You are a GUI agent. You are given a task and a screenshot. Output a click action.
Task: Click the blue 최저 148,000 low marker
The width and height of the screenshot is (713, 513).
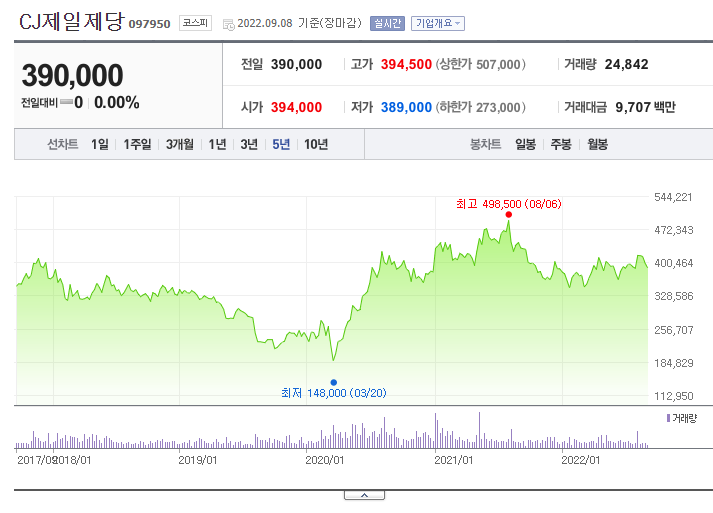334,382
